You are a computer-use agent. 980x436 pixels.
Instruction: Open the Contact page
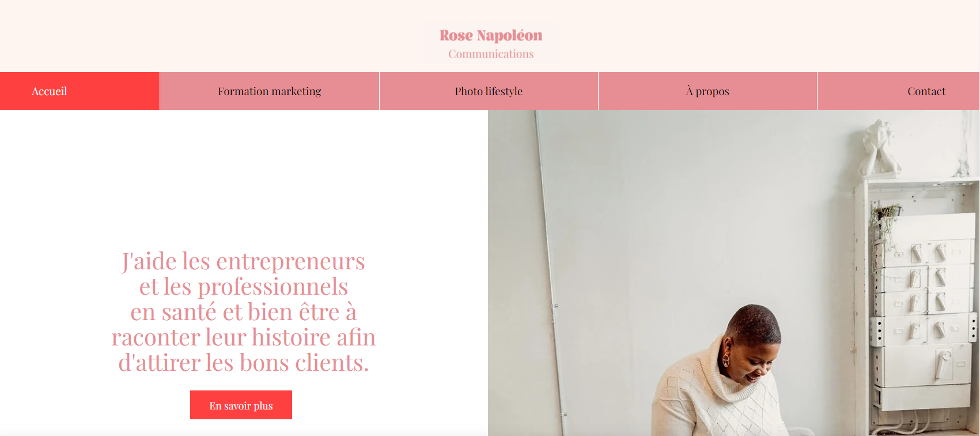[926, 91]
